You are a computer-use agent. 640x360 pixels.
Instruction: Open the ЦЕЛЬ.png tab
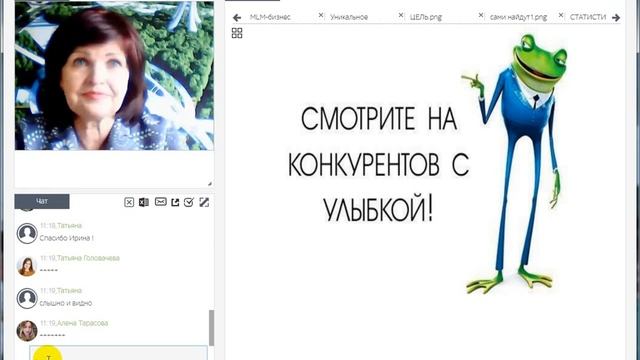(426, 17)
